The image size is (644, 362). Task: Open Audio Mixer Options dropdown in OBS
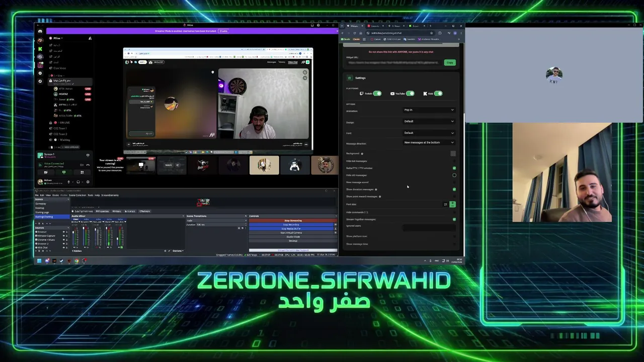coord(178,251)
